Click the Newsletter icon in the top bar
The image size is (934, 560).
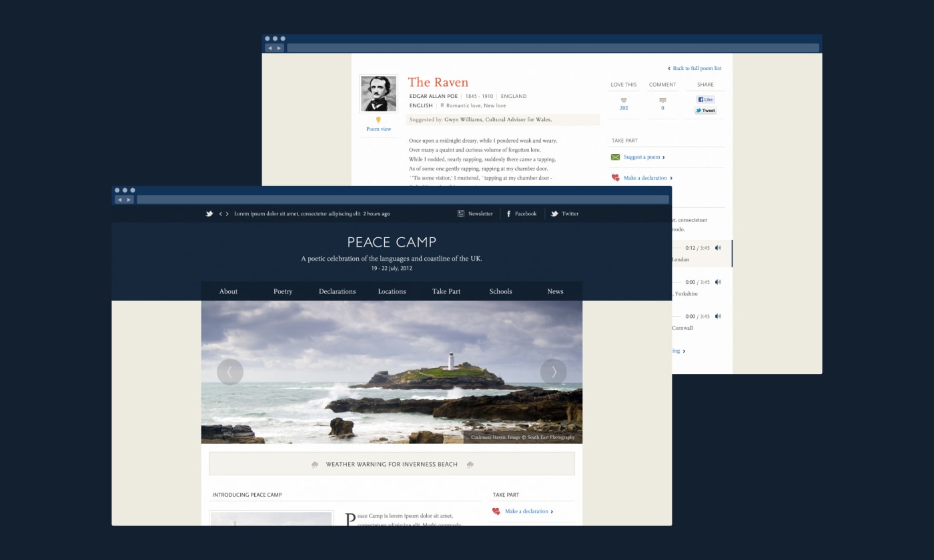pyautogui.click(x=461, y=214)
